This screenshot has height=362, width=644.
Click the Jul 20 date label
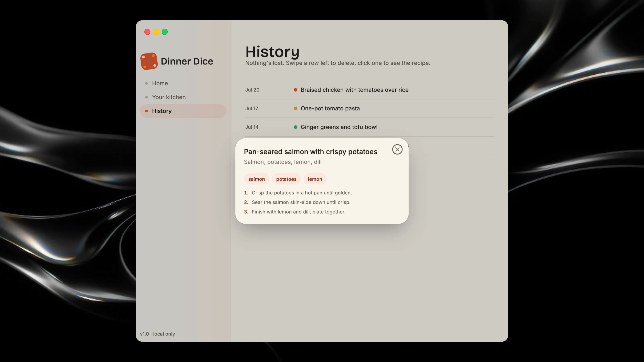pyautogui.click(x=252, y=90)
